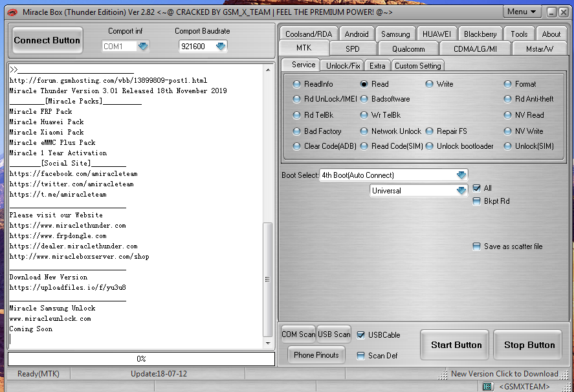This screenshot has width=574, height=392.
Task: Select Read Code(SIM) radio option
Action: [x=392, y=146]
